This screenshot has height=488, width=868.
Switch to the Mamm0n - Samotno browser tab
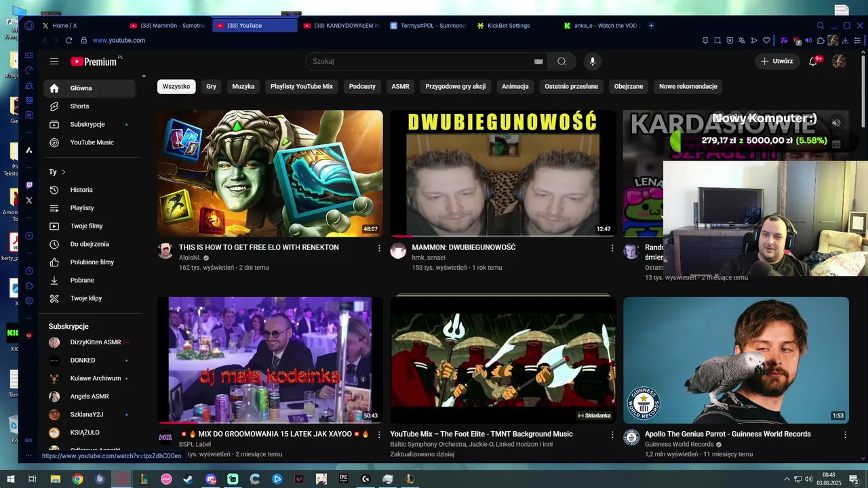169,26
